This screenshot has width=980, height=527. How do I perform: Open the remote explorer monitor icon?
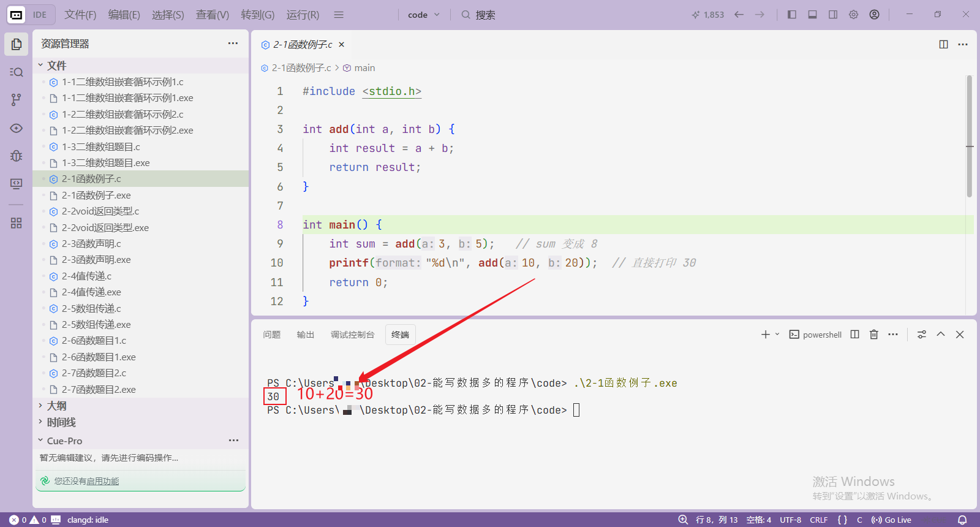click(17, 183)
